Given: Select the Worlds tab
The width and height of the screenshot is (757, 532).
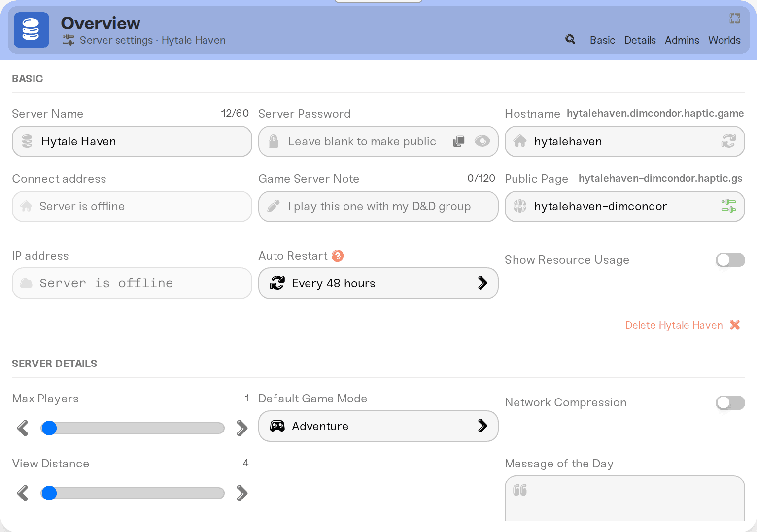Looking at the screenshot, I should pyautogui.click(x=724, y=40).
